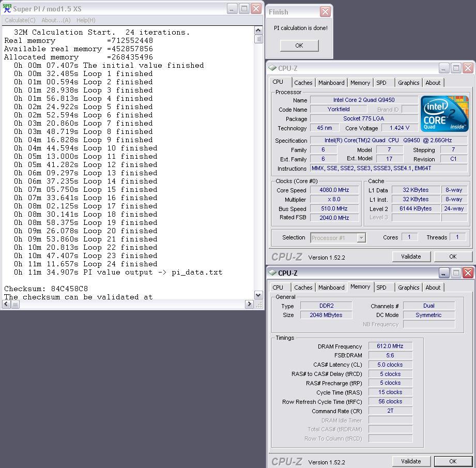476x468 pixels.
Task: Click the FSB:DRAM value 5:6
Action: point(390,355)
